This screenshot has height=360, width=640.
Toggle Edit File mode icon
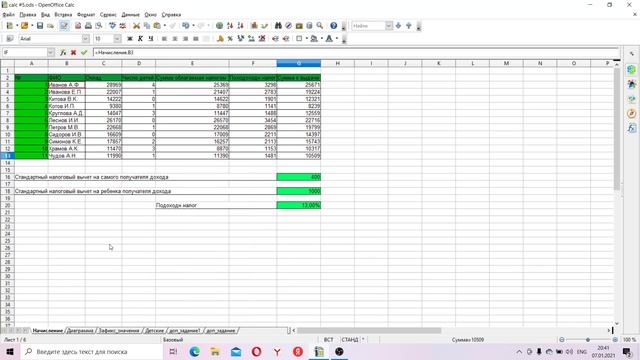[x=64, y=26]
